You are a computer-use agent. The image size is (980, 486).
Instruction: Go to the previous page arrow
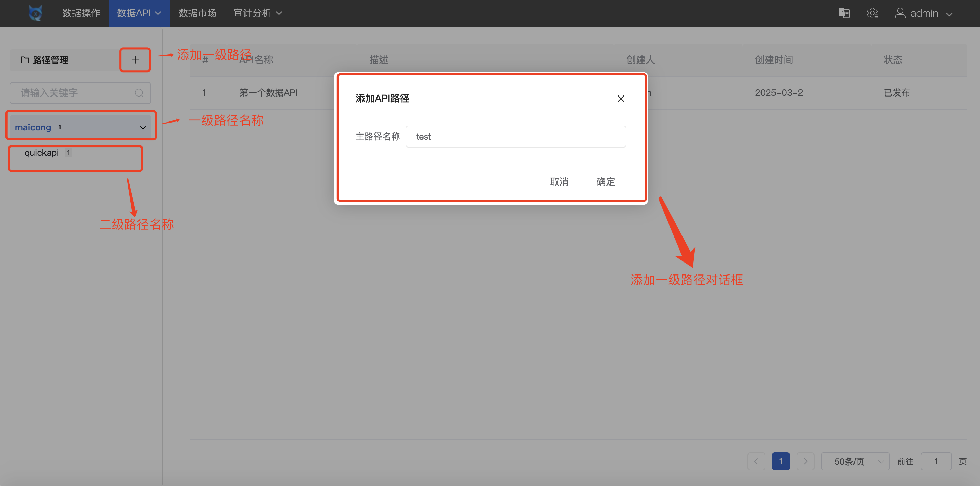coord(756,462)
